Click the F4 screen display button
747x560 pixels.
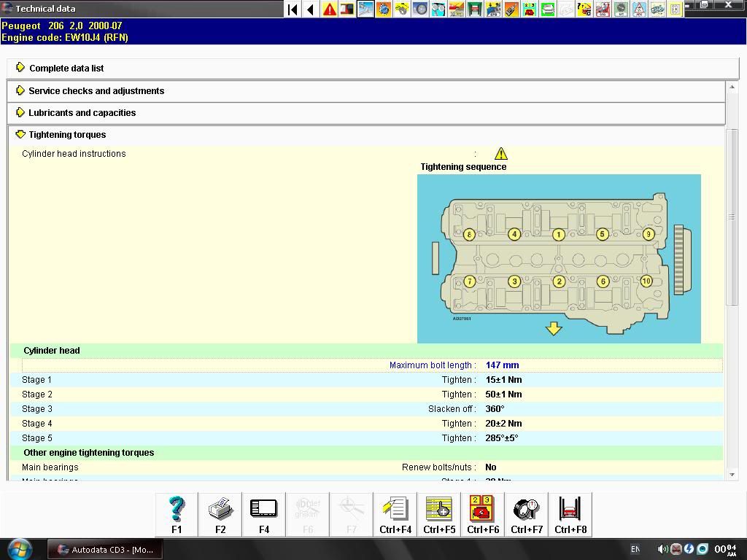tap(264, 514)
